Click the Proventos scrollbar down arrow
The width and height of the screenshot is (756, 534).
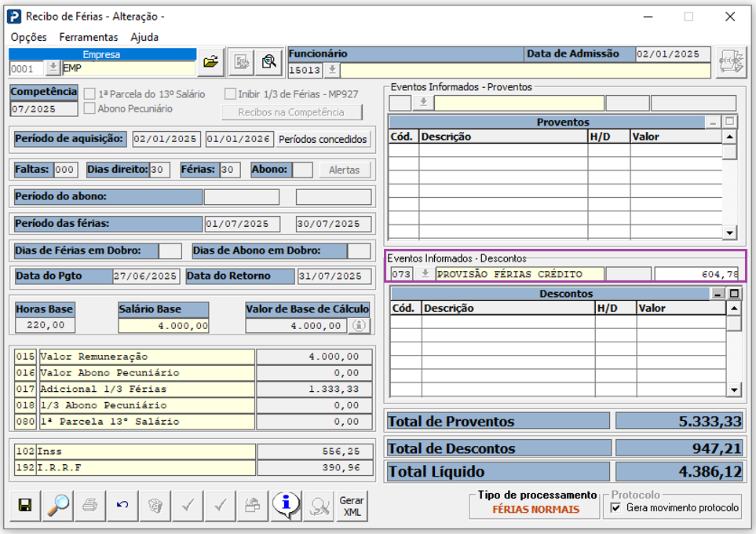729,232
